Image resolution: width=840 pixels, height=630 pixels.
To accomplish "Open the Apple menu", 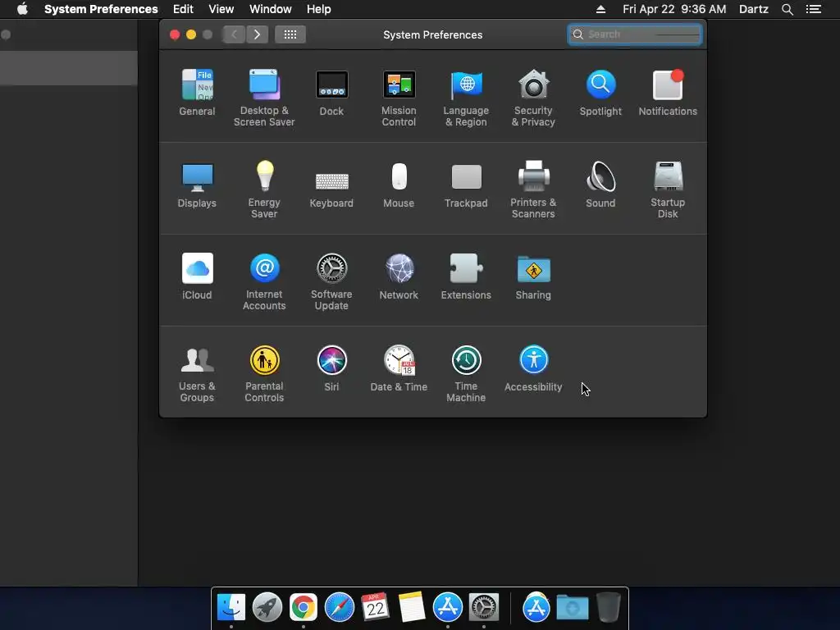I will [x=22, y=9].
